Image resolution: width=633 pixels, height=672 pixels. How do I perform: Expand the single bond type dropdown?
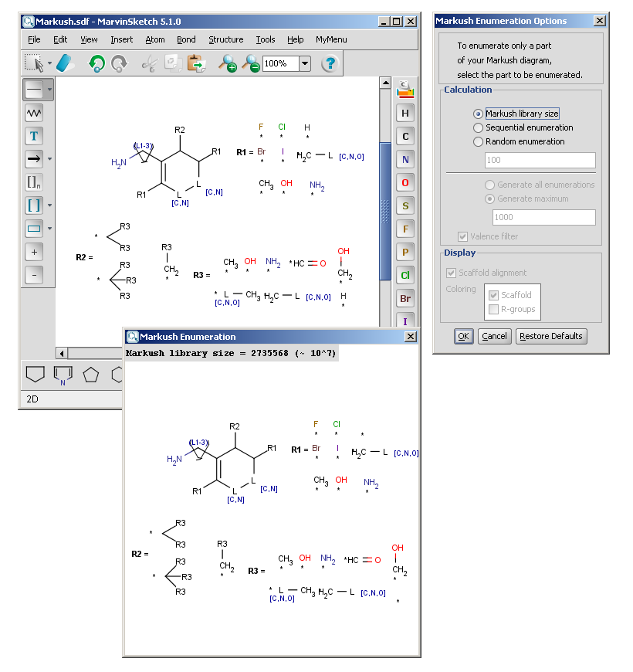click(x=50, y=90)
